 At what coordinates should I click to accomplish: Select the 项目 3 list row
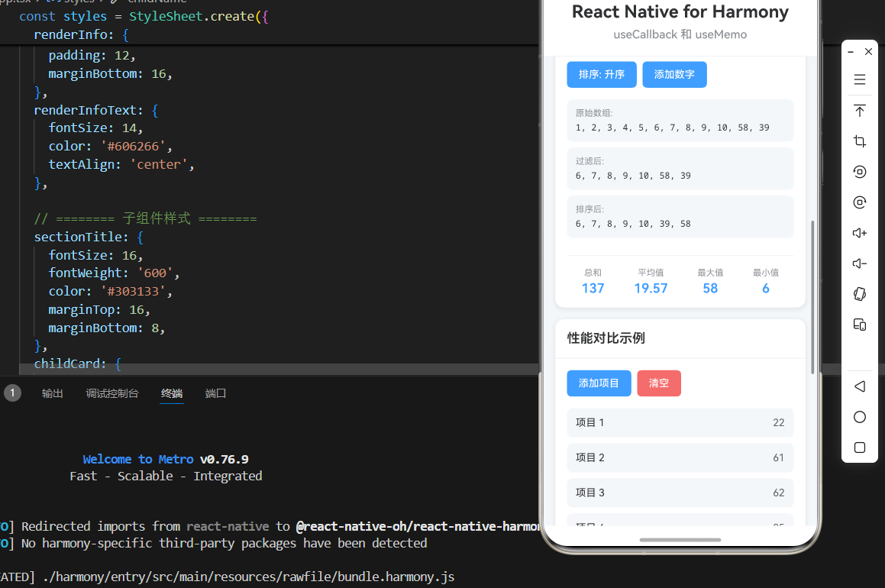[x=680, y=493]
